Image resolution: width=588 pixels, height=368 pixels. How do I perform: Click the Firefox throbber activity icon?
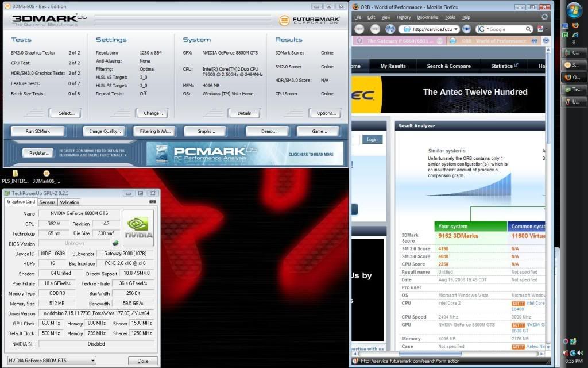click(544, 17)
